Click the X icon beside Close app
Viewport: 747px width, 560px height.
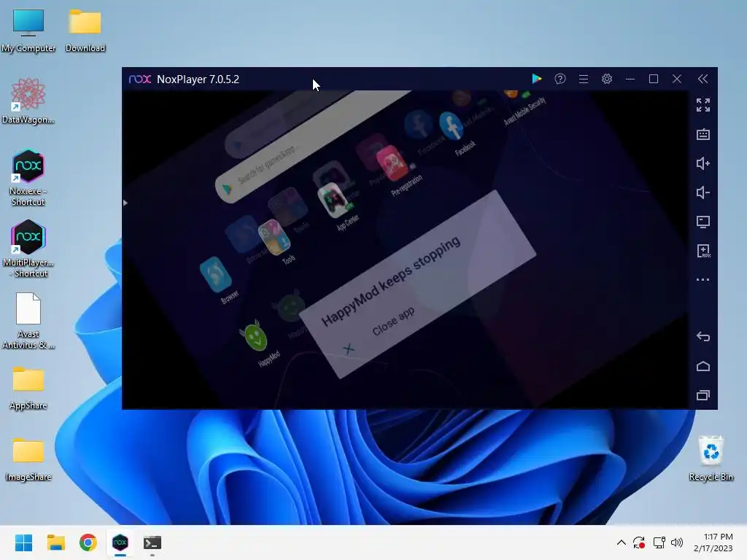tap(349, 349)
